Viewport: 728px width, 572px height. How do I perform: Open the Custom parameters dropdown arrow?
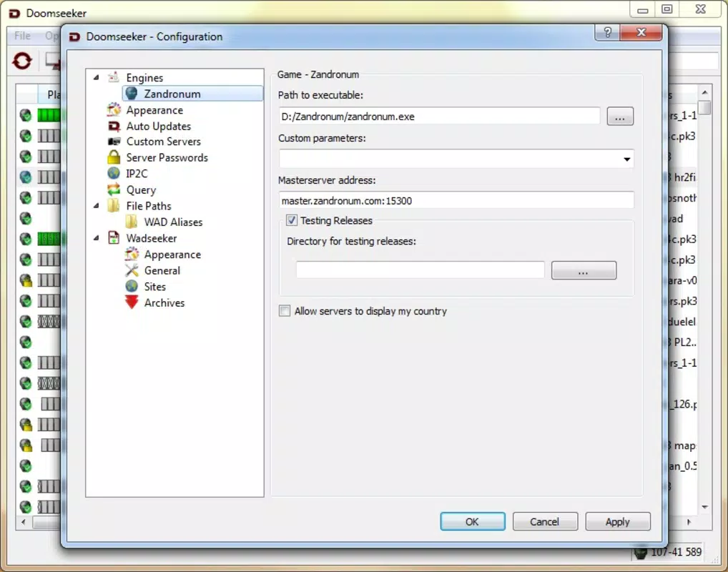[x=626, y=159]
